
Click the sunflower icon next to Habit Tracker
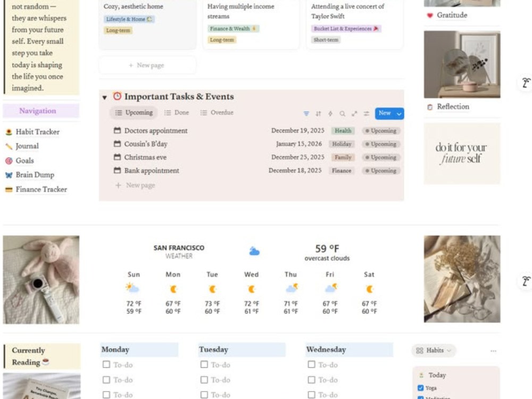pyautogui.click(x=9, y=132)
